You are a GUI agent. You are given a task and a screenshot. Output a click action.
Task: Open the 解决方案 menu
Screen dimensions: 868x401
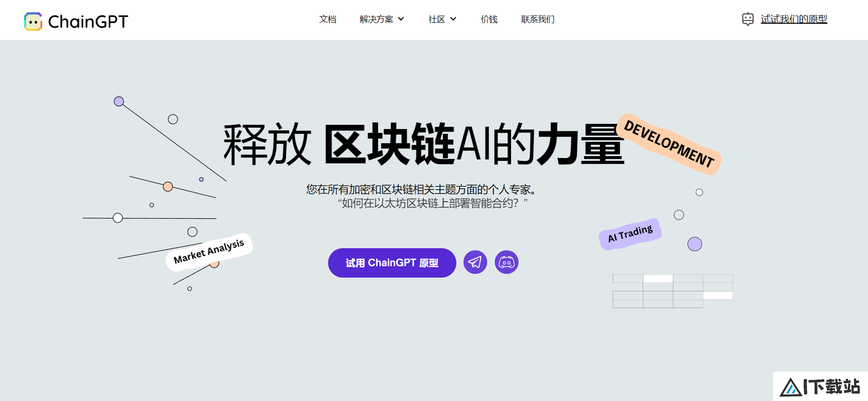pyautogui.click(x=376, y=19)
